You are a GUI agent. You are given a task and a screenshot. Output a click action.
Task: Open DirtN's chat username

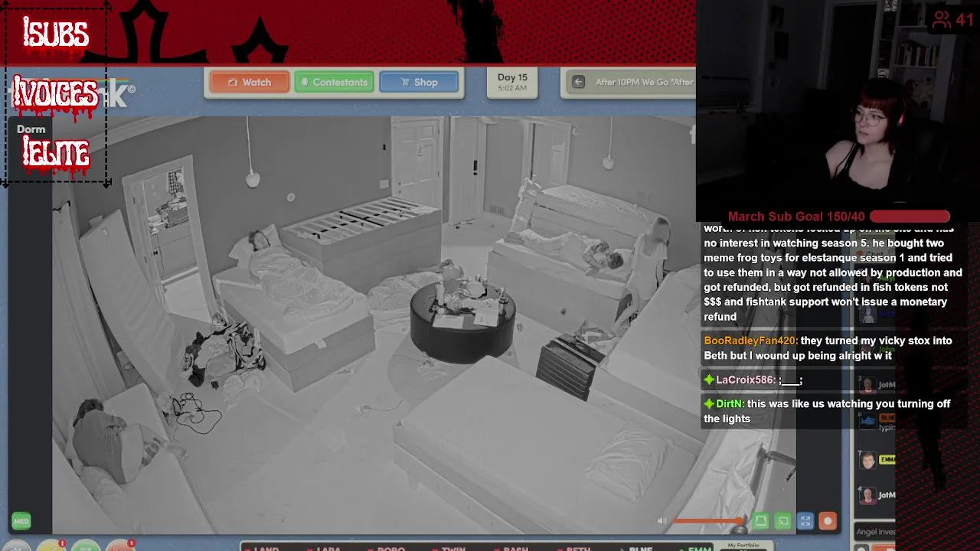(x=730, y=403)
